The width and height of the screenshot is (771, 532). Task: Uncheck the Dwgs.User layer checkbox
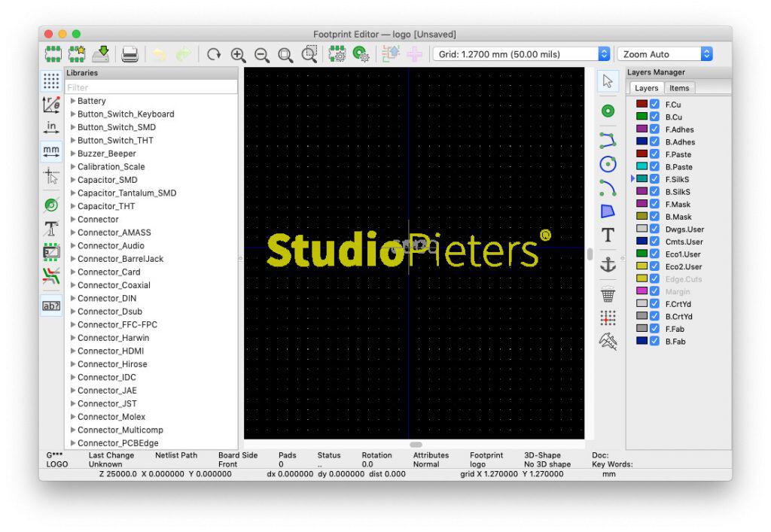coord(654,229)
